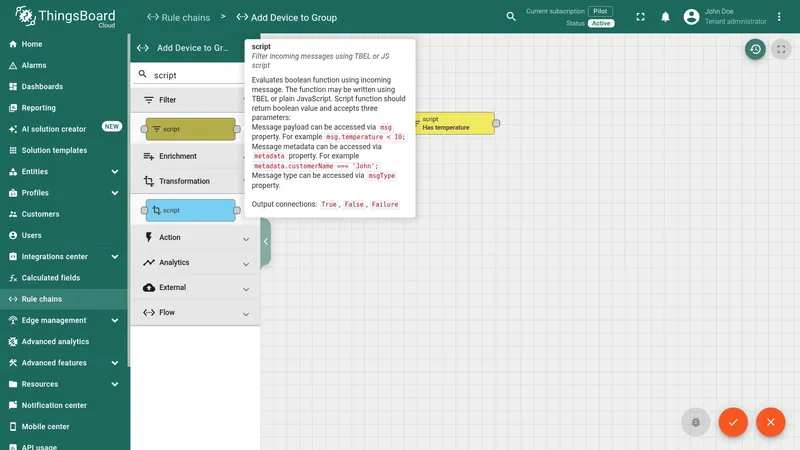Open notifications bell
The image size is (800, 450).
point(665,17)
